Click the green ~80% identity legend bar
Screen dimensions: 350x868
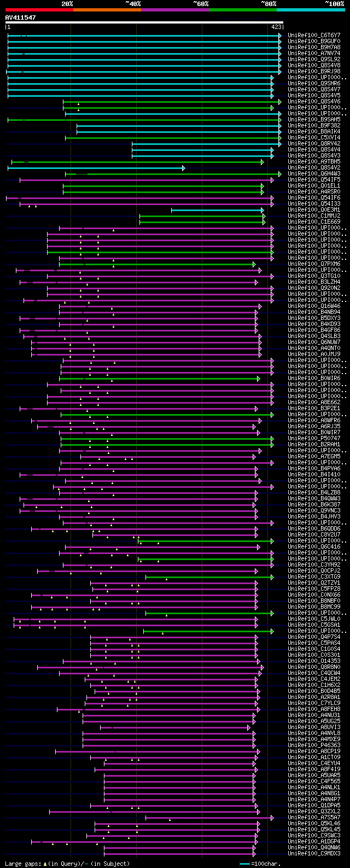pyautogui.click(x=242, y=10)
